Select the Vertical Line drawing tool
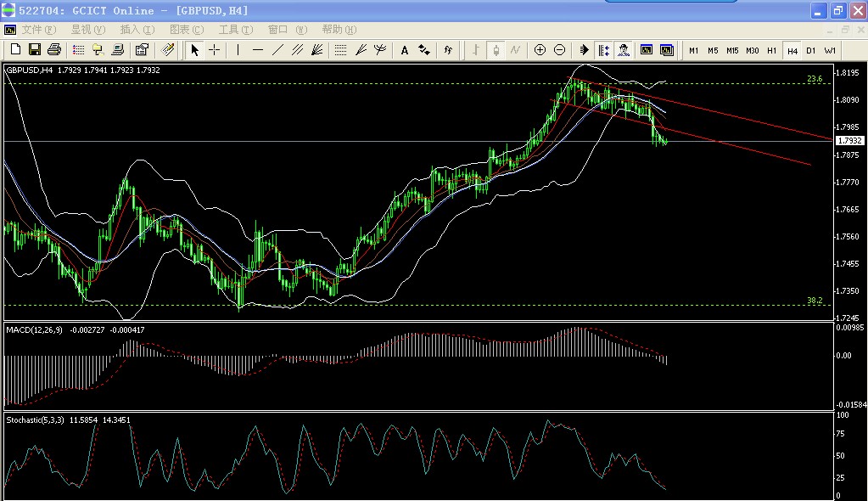 tap(238, 50)
